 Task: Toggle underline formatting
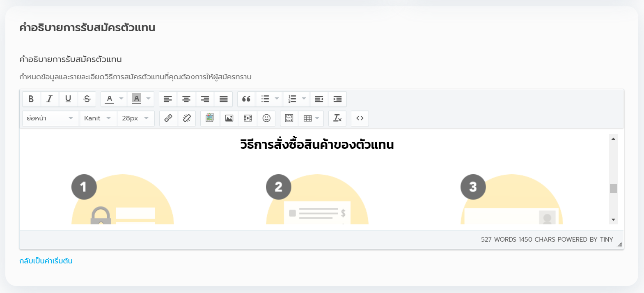tap(68, 99)
